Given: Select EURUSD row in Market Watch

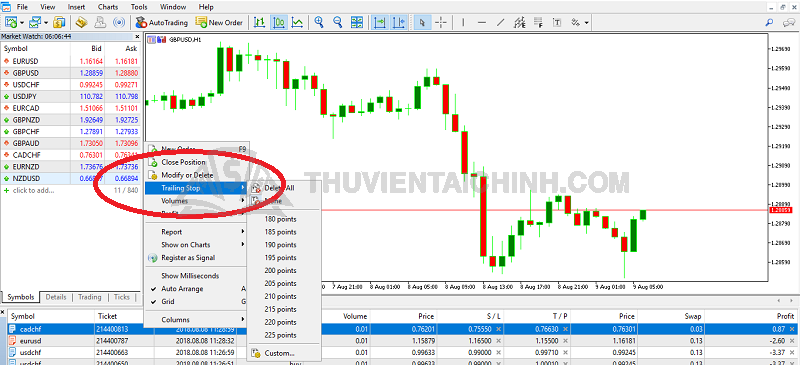Looking at the screenshot, I should [71, 61].
